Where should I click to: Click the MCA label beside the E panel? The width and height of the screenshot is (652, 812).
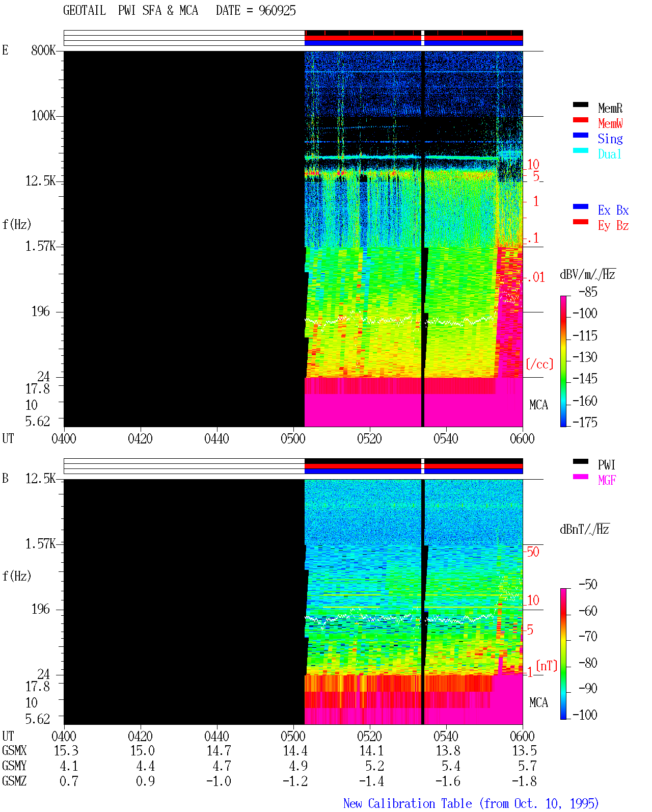(538, 405)
